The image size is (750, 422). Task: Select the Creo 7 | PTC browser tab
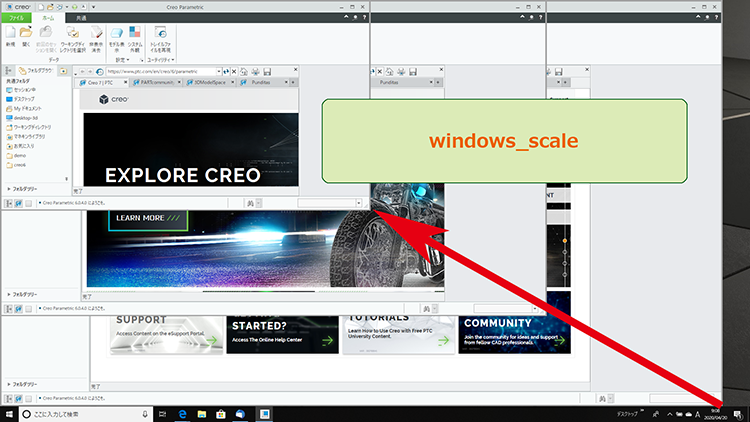coord(100,82)
